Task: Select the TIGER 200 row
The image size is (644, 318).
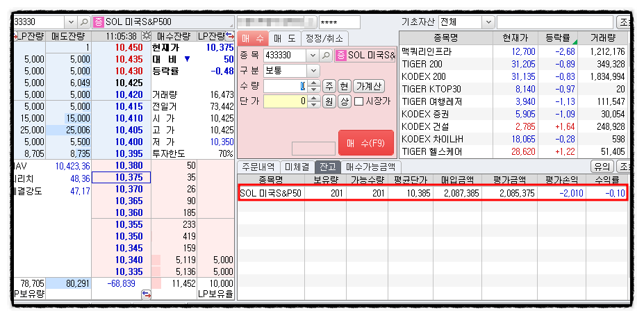Action: point(513,65)
